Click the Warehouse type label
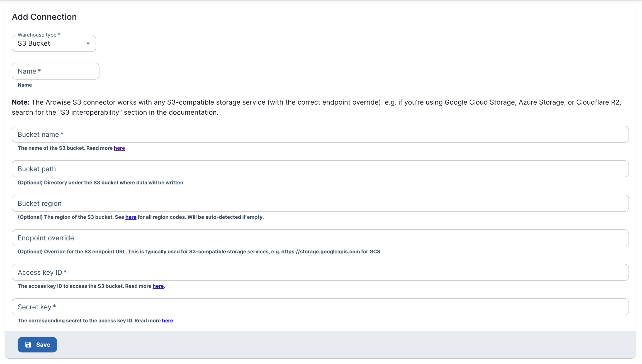 click(38, 35)
